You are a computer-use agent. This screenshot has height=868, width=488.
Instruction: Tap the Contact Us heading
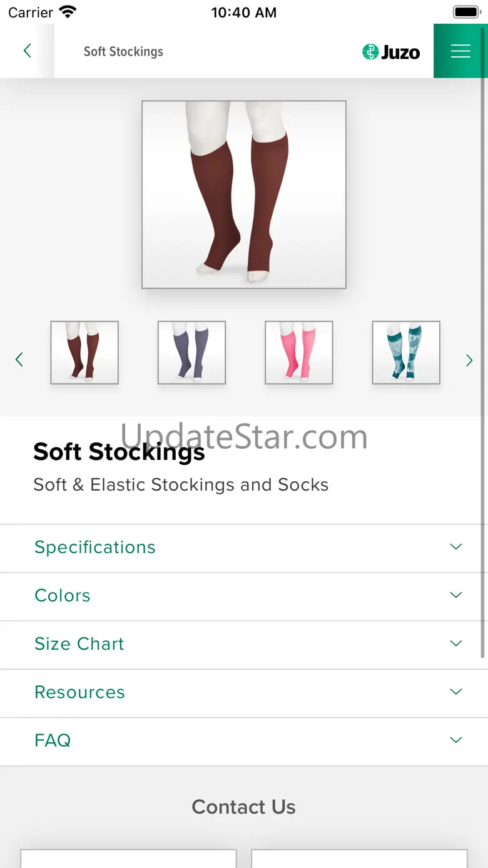click(x=243, y=807)
